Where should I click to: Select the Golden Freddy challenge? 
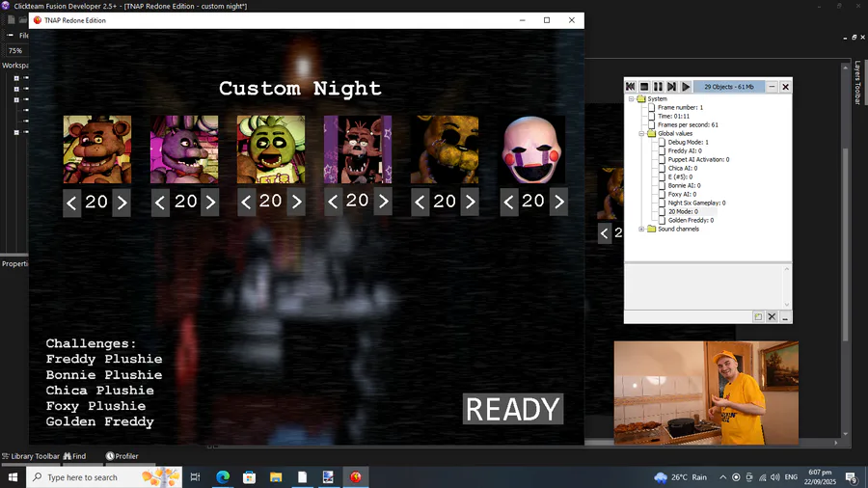pyautogui.click(x=99, y=421)
